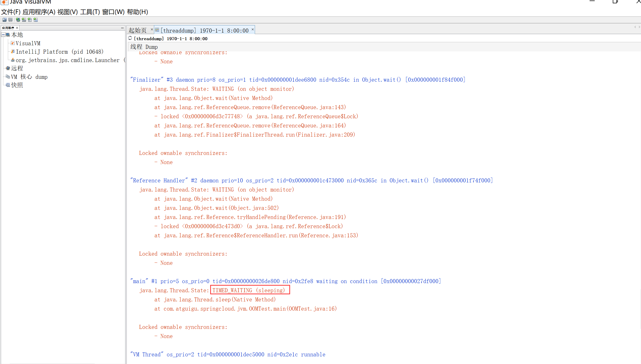Select the 快照 tree item
The height and width of the screenshot is (364, 641).
tap(17, 85)
